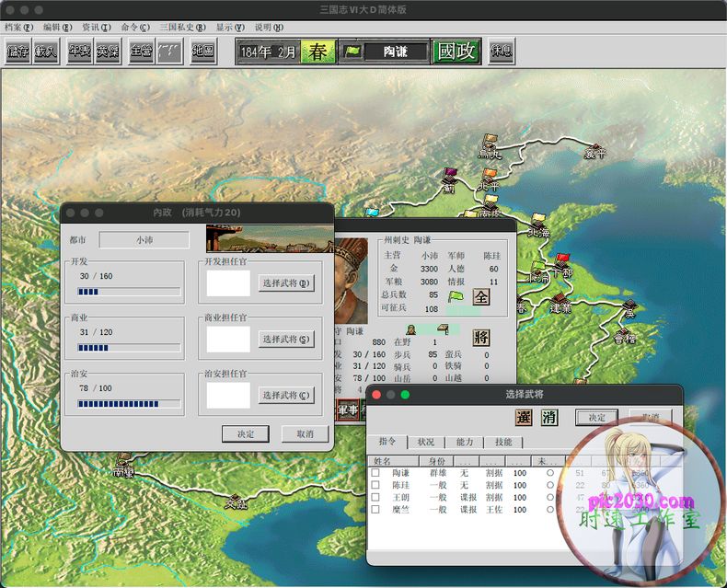Image resolution: width=727 pixels, height=588 pixels.
Task: Switch to the 指令 tab
Action: (387, 442)
